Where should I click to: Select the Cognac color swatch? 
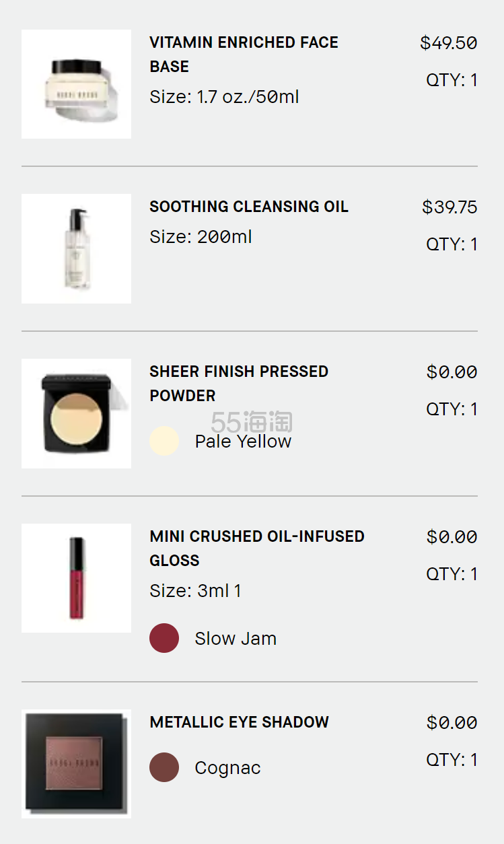point(164,767)
